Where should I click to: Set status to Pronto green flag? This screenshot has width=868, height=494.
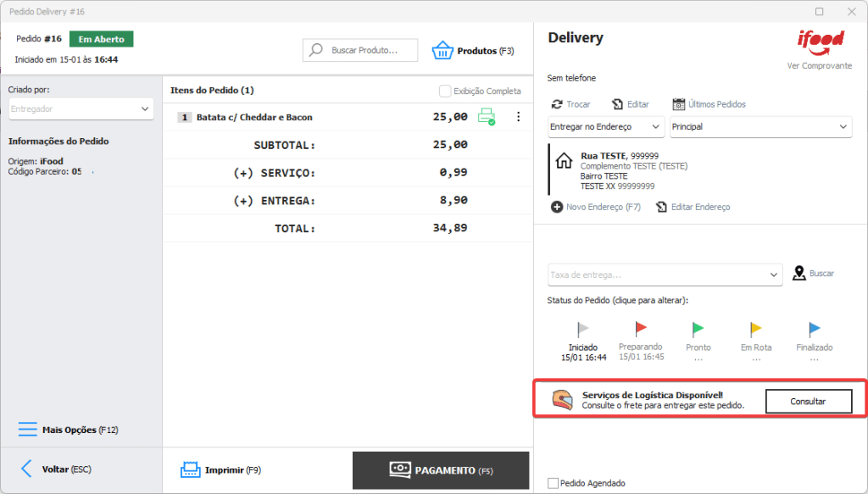tap(698, 329)
